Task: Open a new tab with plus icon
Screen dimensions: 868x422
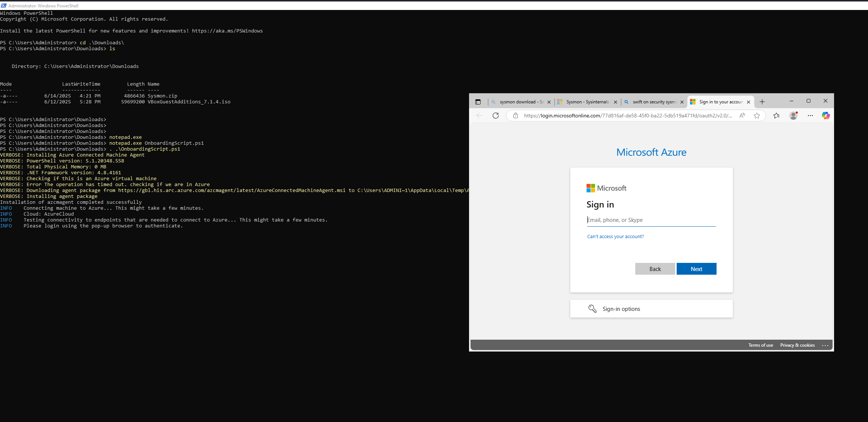Action: pos(762,102)
